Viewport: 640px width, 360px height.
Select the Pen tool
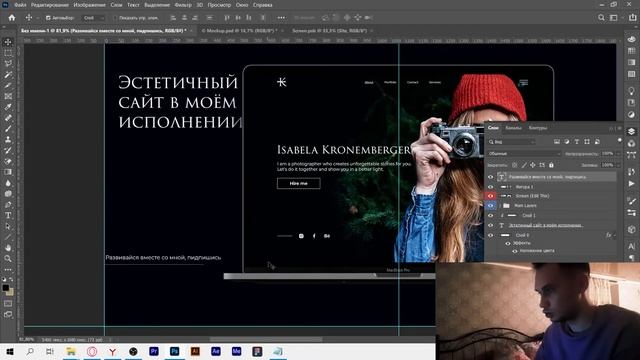[x=8, y=204]
